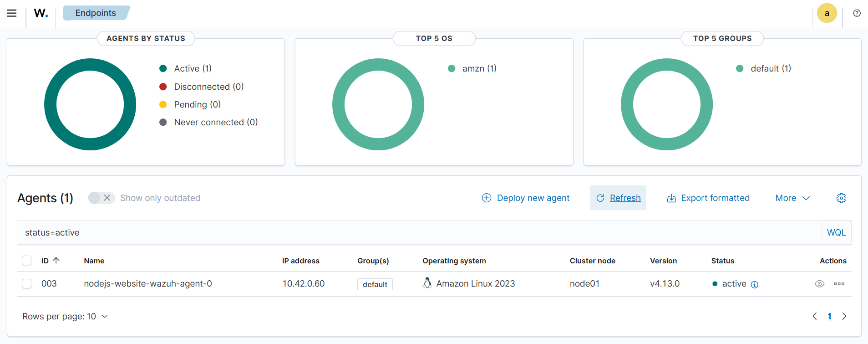The image size is (868, 344).
Task: Click the Wazuh logo home icon
Action: [41, 13]
